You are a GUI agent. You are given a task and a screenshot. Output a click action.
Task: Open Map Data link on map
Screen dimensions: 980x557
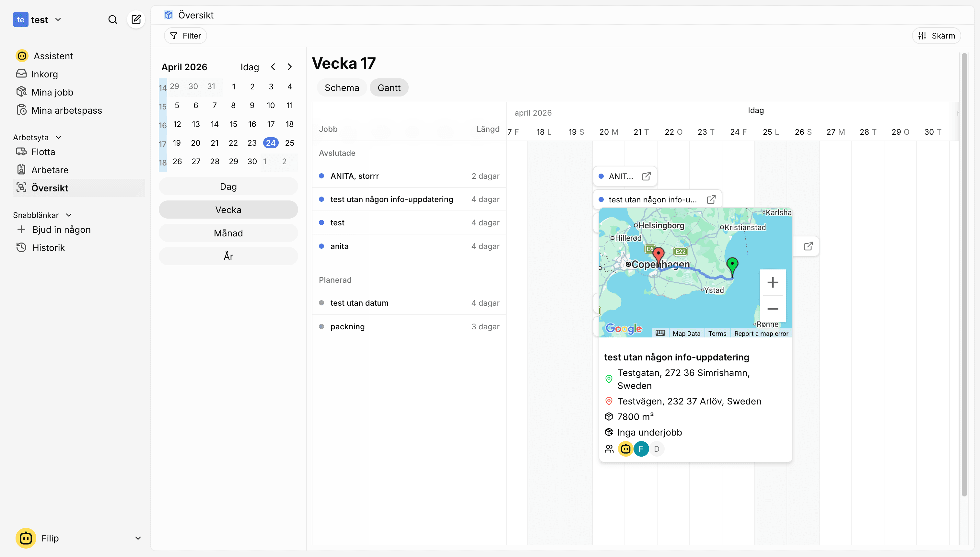pos(686,333)
